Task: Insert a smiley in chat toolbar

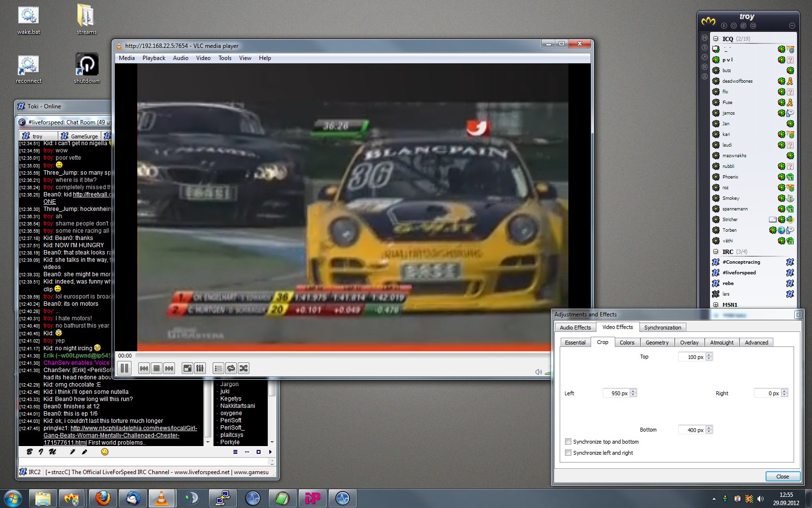Action: pyautogui.click(x=104, y=452)
